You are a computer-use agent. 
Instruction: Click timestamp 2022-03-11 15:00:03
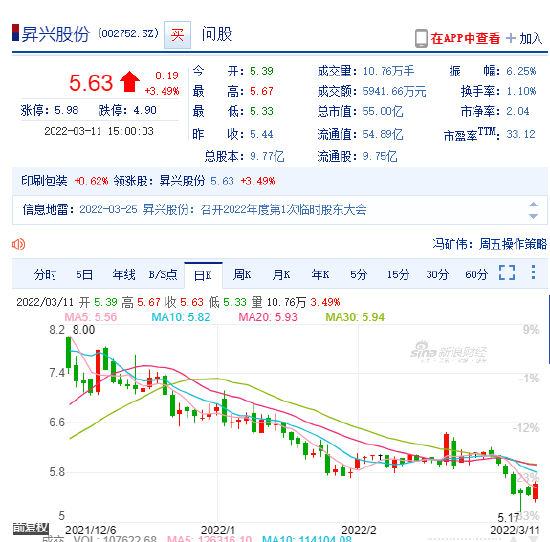pyautogui.click(x=99, y=131)
